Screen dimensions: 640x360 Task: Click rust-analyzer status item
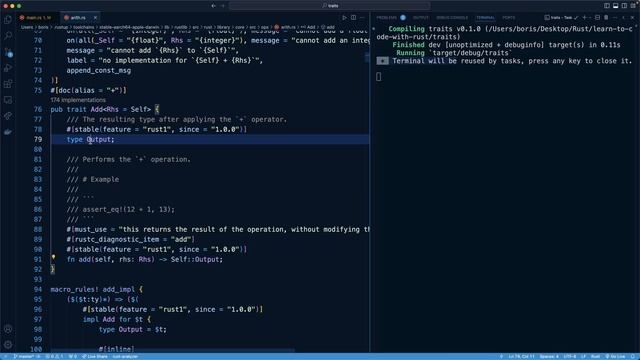point(125,357)
